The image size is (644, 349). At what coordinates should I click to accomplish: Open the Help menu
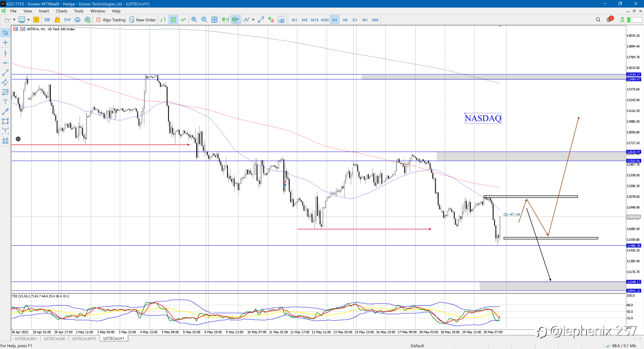coord(116,11)
